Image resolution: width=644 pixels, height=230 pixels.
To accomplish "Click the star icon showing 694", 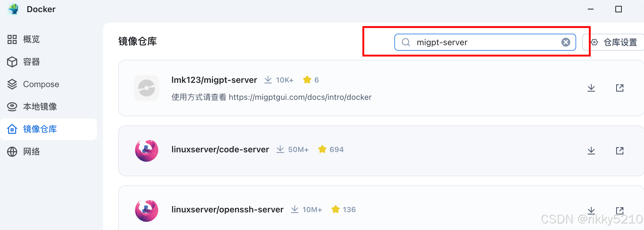I will [322, 149].
